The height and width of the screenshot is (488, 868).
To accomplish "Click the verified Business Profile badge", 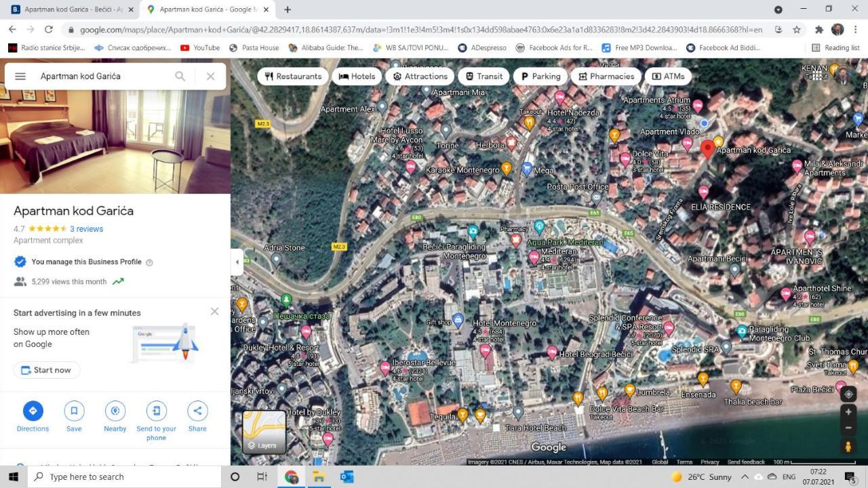I will (x=20, y=262).
